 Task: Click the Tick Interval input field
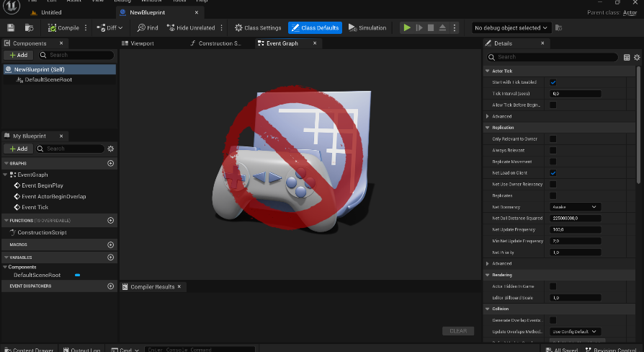[x=576, y=94]
